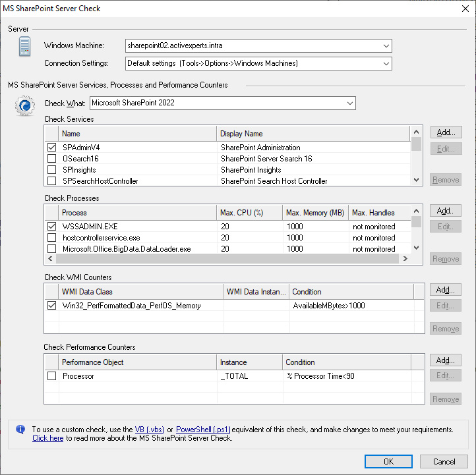
Task: Confirm the dialog with OK
Action: [388, 461]
